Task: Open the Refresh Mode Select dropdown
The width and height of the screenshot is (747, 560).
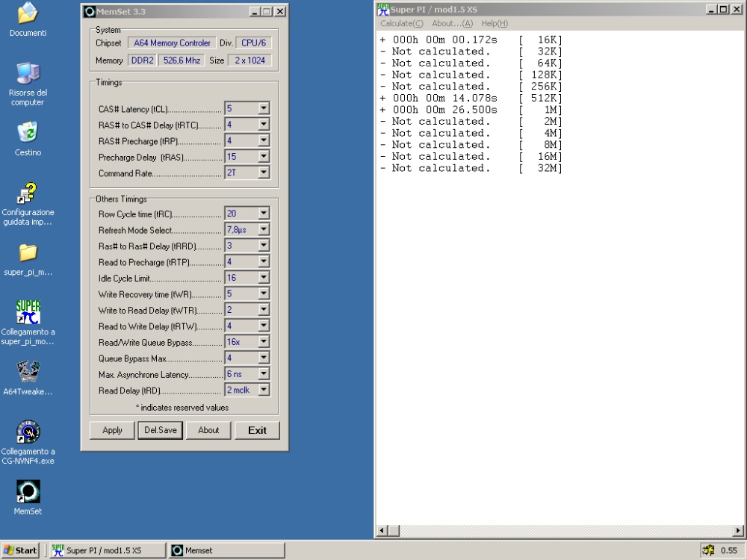Action: tap(264, 229)
